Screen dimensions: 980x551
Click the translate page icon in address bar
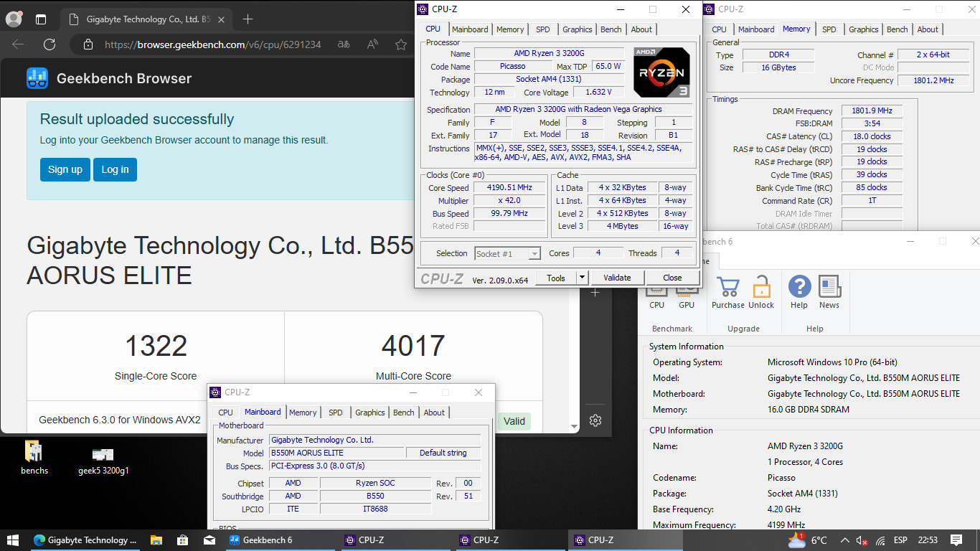tap(344, 44)
